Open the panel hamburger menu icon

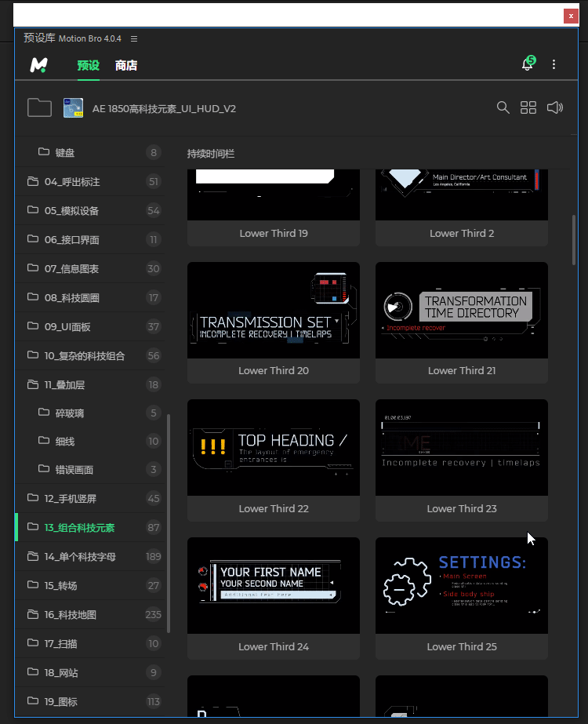tap(134, 38)
